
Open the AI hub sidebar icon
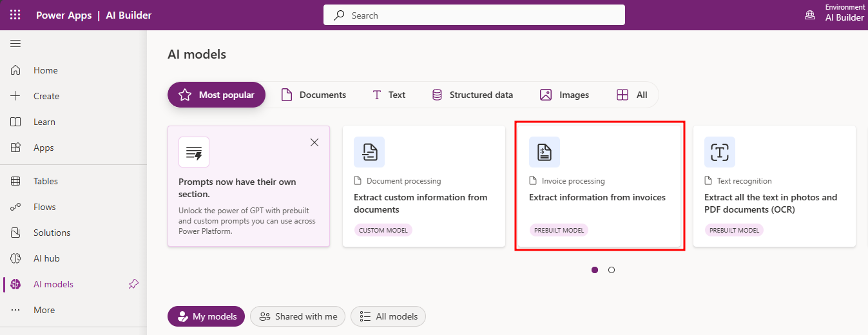(16, 258)
